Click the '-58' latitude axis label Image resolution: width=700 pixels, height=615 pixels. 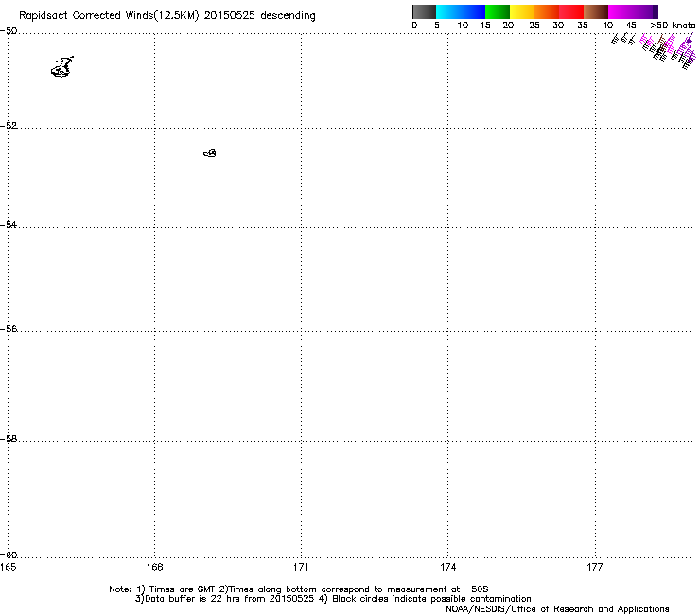point(9,439)
